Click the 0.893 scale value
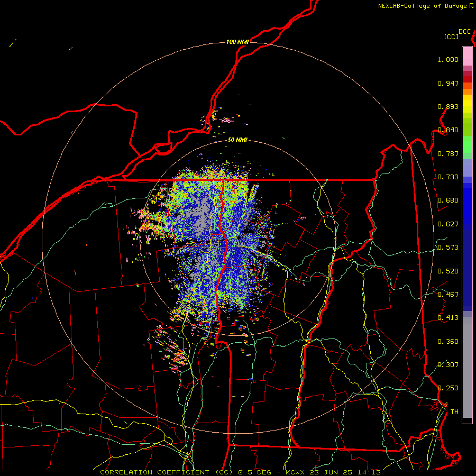476x476 pixels. 448,106
